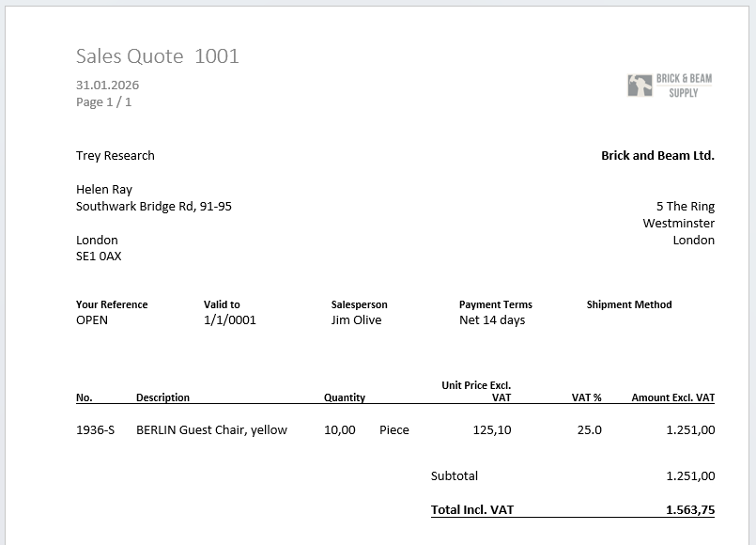Select the reference value 'OPEN'
The image size is (756, 545).
[x=92, y=320]
